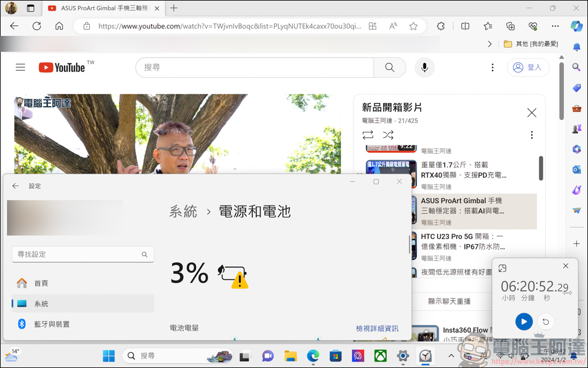Click the YouTube search magnifier button
The width and height of the screenshot is (588, 368).
point(390,68)
